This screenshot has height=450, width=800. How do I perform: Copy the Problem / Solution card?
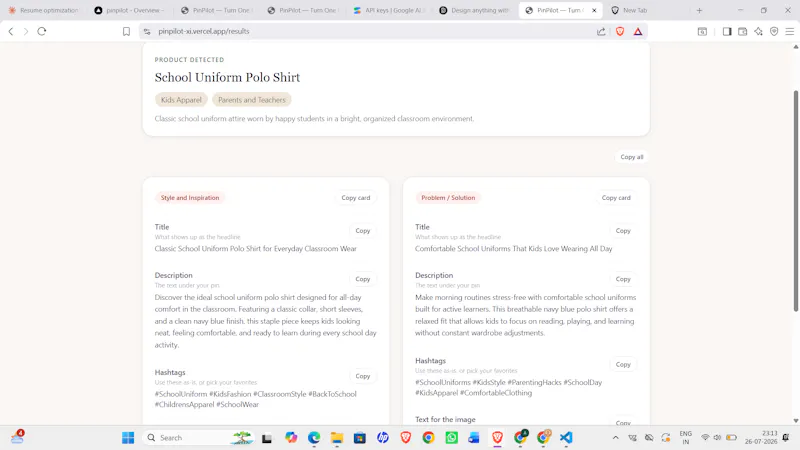tap(616, 197)
